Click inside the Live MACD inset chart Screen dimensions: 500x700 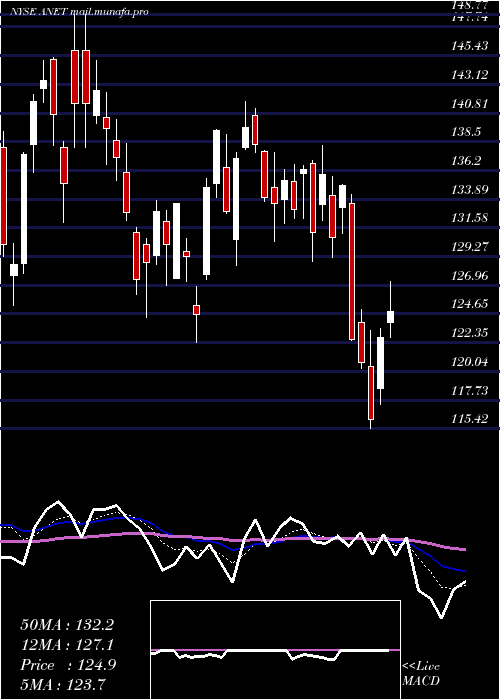tap(275, 650)
